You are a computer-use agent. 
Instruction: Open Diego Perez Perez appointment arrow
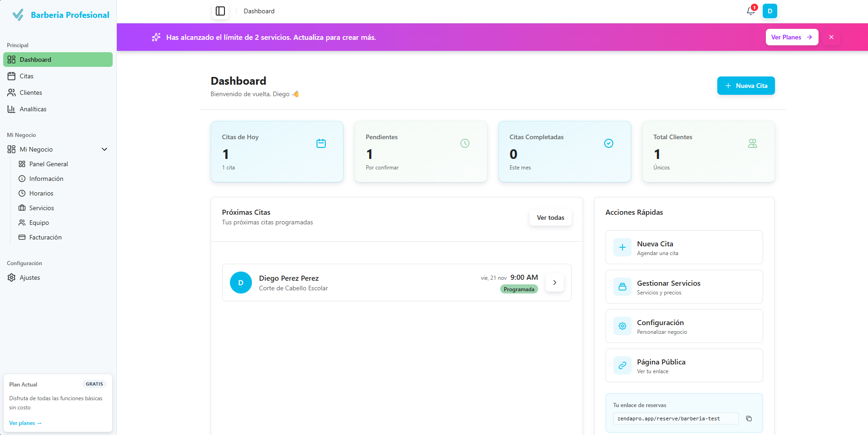(555, 283)
